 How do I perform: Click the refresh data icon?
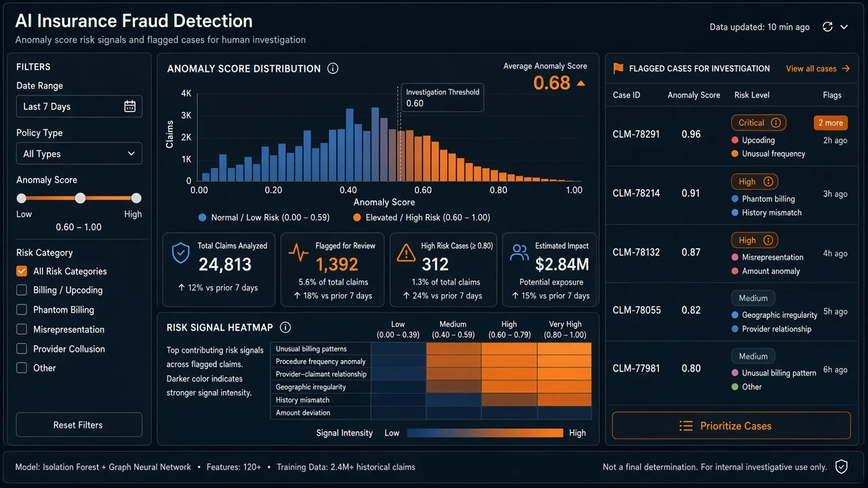click(827, 27)
